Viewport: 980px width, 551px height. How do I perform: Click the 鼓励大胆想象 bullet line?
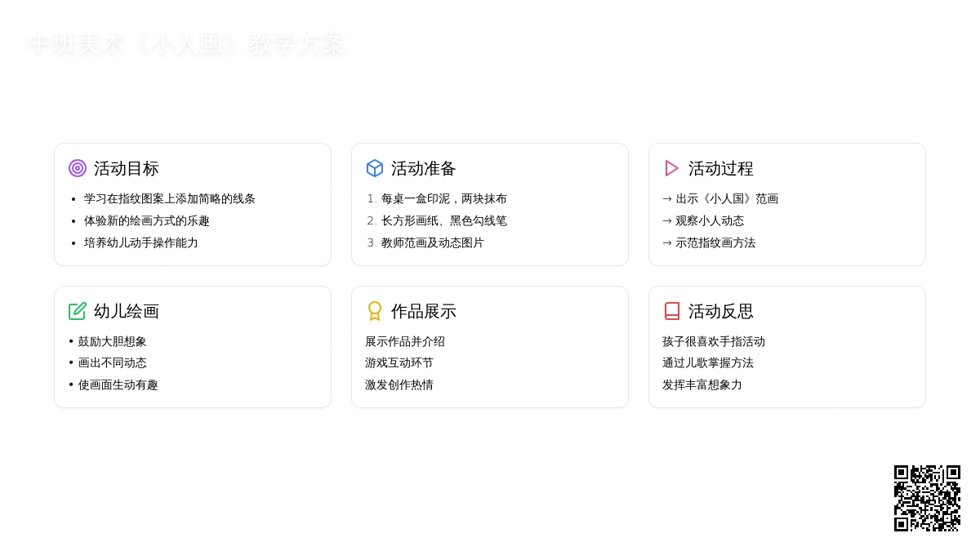point(112,341)
